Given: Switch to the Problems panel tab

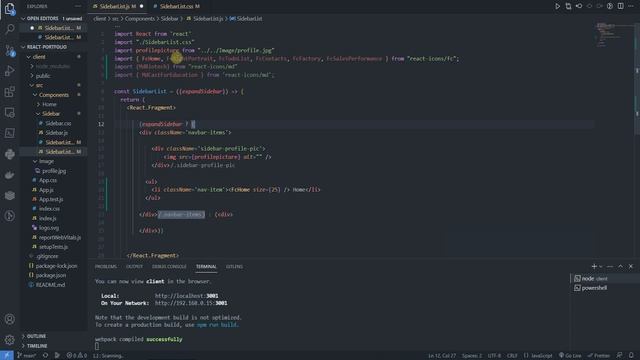Looking at the screenshot, I should click(106, 267).
